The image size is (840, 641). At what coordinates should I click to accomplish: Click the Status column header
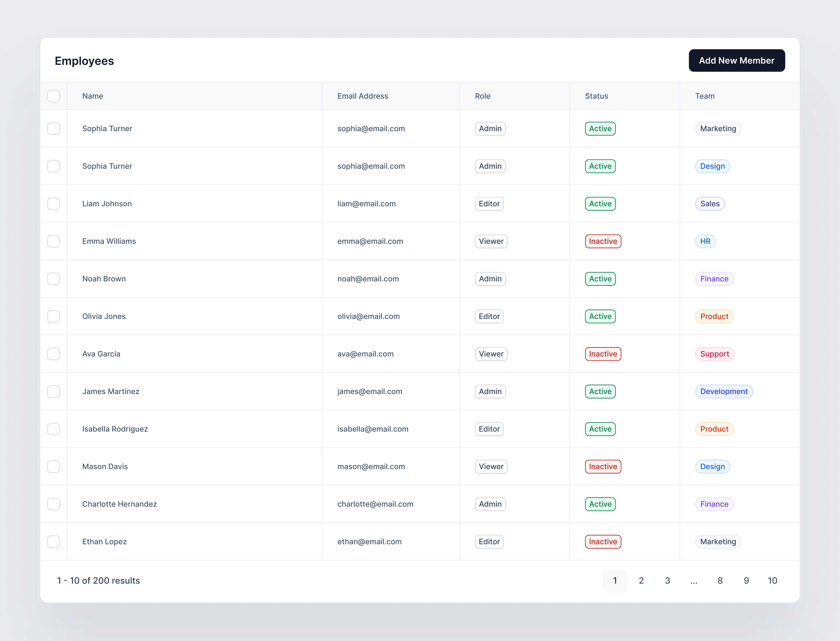coord(596,96)
